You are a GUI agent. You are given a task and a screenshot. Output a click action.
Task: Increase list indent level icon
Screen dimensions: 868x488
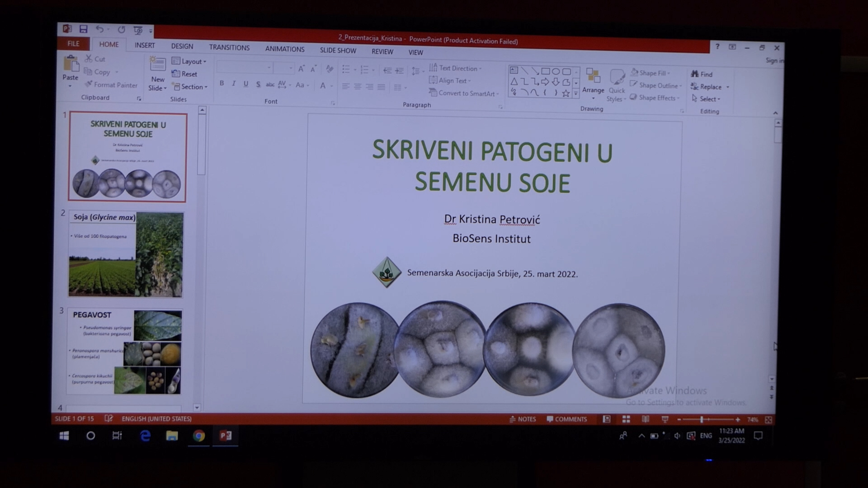point(399,71)
